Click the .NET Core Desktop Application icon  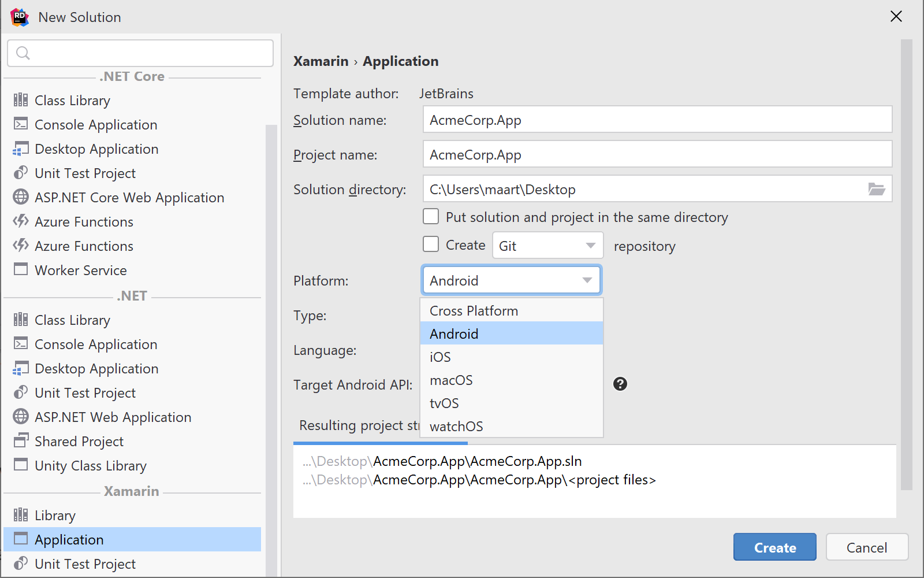click(21, 149)
